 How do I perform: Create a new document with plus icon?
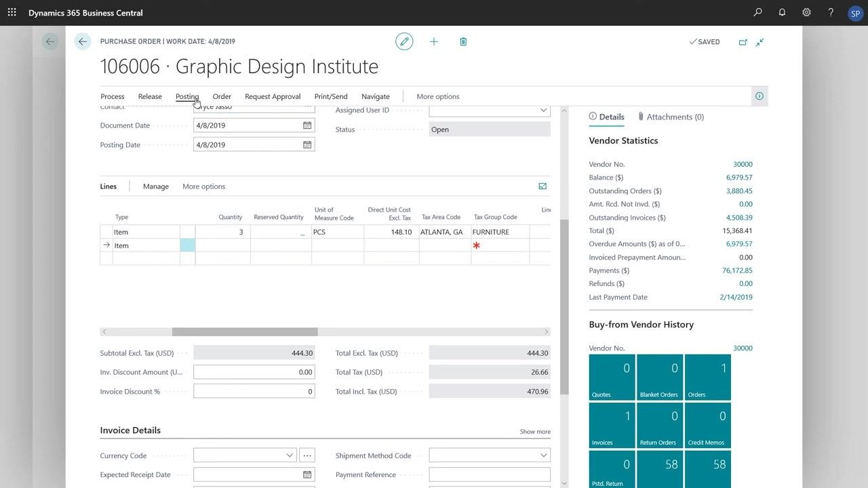tap(434, 41)
